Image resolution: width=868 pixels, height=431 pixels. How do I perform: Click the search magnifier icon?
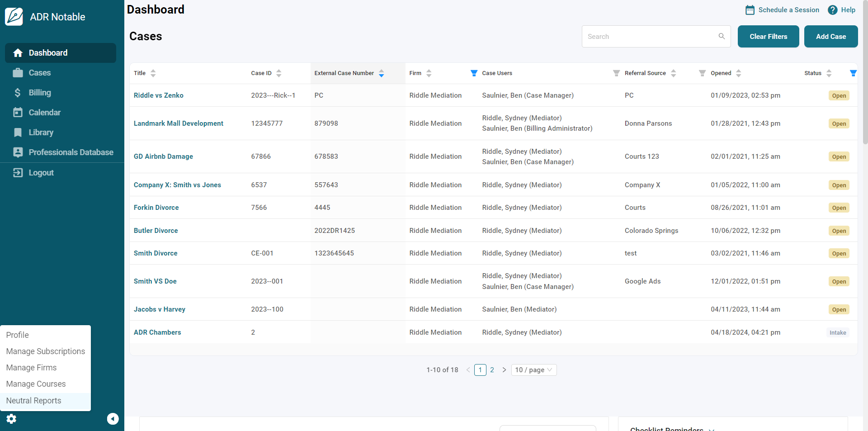point(722,36)
